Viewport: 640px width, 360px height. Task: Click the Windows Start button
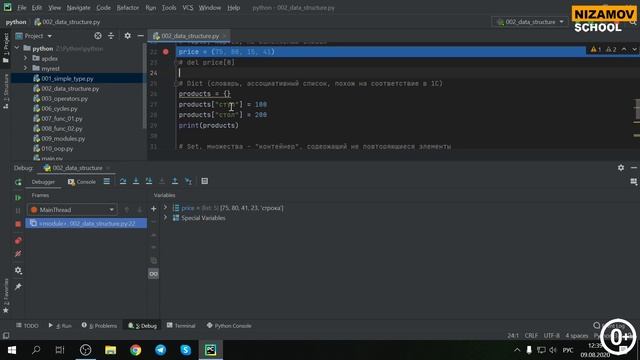pyautogui.click(x=11, y=350)
